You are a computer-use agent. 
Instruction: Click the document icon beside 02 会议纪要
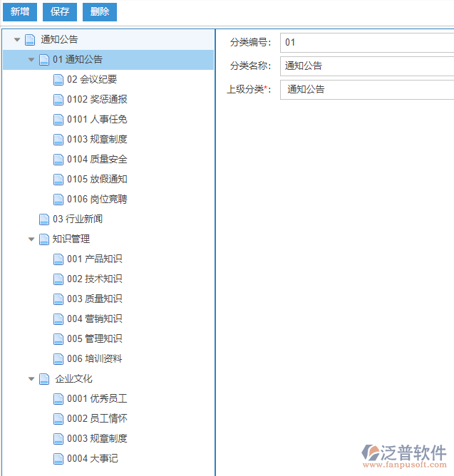58,80
